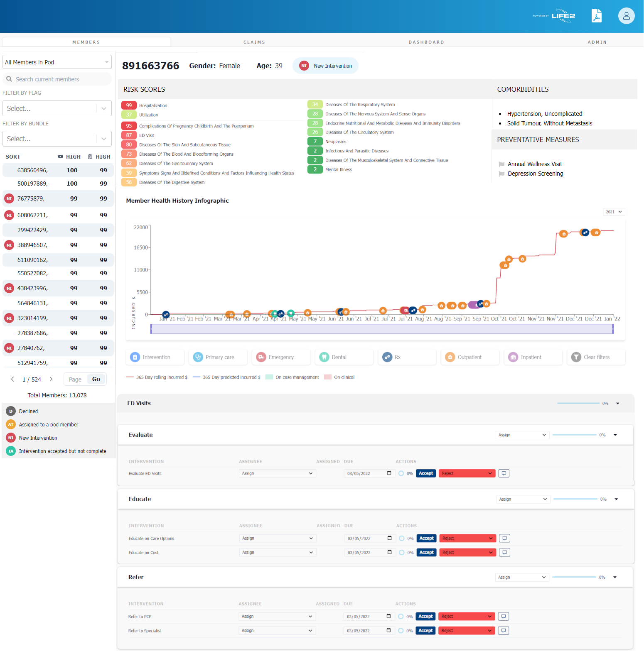Open comment icon for Educate on Cost
The image size is (644, 656).
pyautogui.click(x=504, y=552)
